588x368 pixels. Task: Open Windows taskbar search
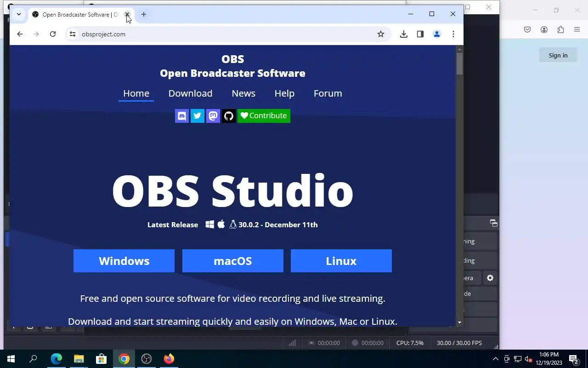tap(33, 359)
